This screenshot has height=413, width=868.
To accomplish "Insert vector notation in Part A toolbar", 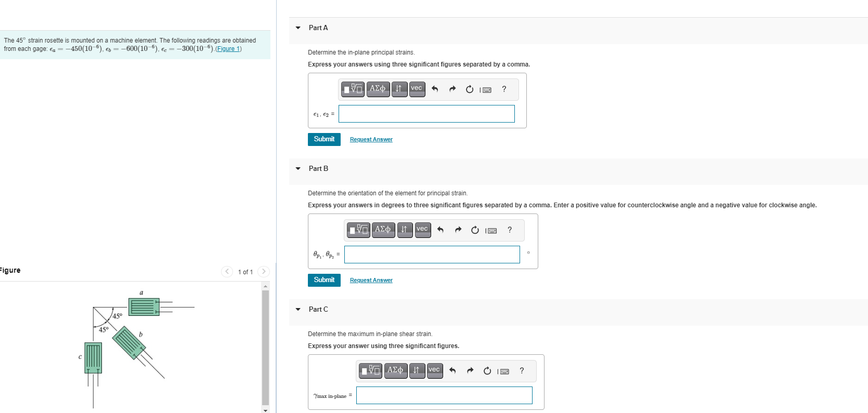I will (417, 89).
